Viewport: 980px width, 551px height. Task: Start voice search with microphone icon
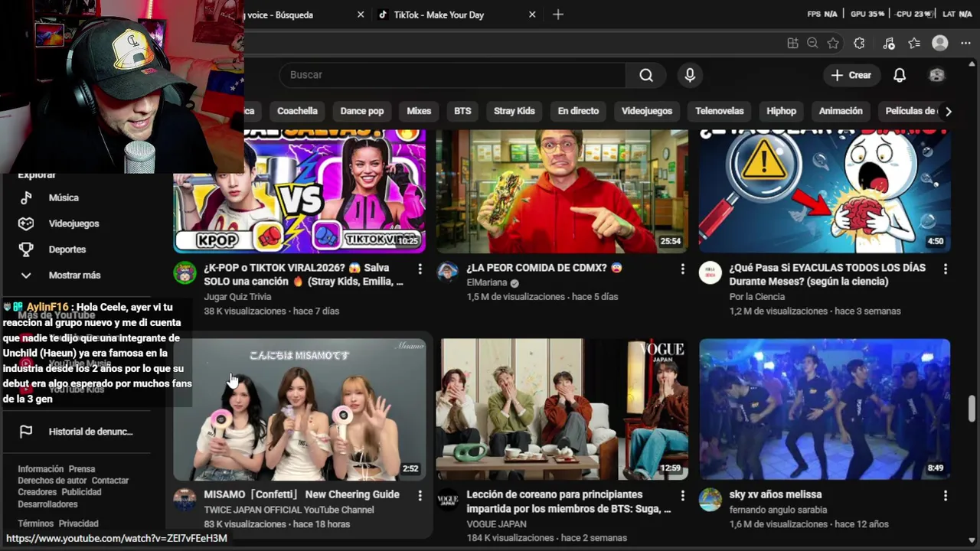coord(690,75)
